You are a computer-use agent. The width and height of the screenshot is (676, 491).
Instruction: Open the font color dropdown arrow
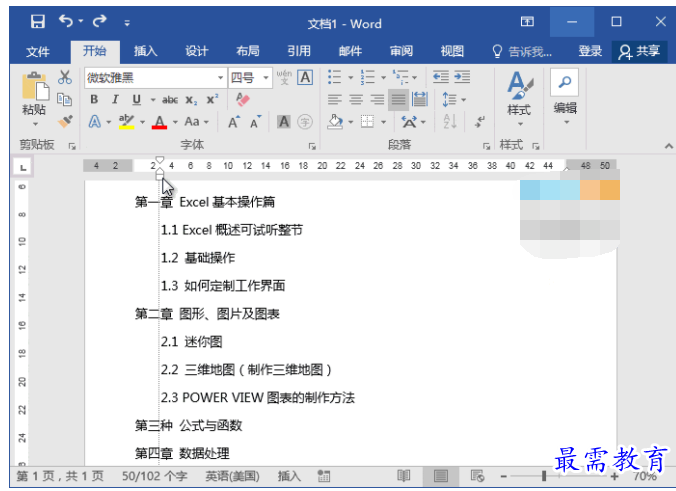(175, 122)
